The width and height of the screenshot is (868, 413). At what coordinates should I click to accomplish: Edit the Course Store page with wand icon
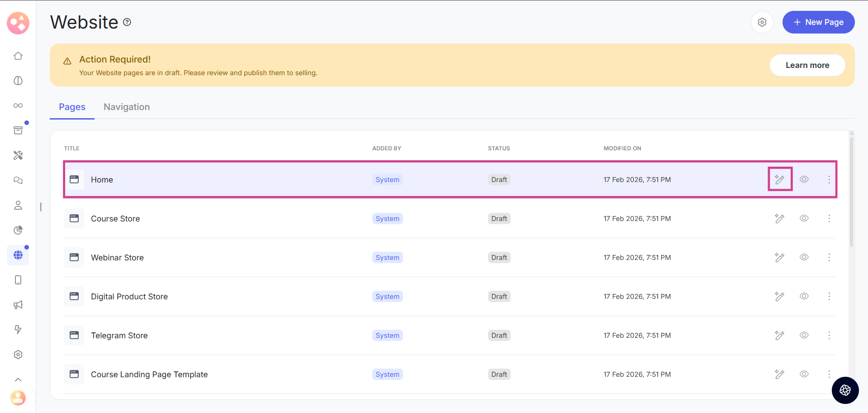(779, 219)
